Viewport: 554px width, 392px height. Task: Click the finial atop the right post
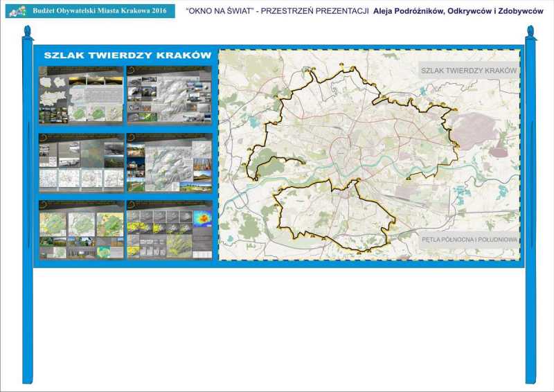[x=530, y=32]
